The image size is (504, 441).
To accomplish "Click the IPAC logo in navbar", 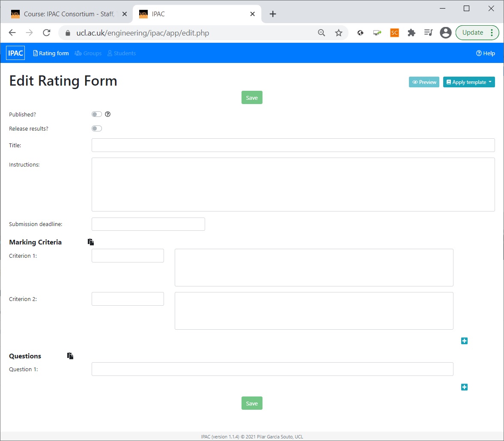I will 15,53.
